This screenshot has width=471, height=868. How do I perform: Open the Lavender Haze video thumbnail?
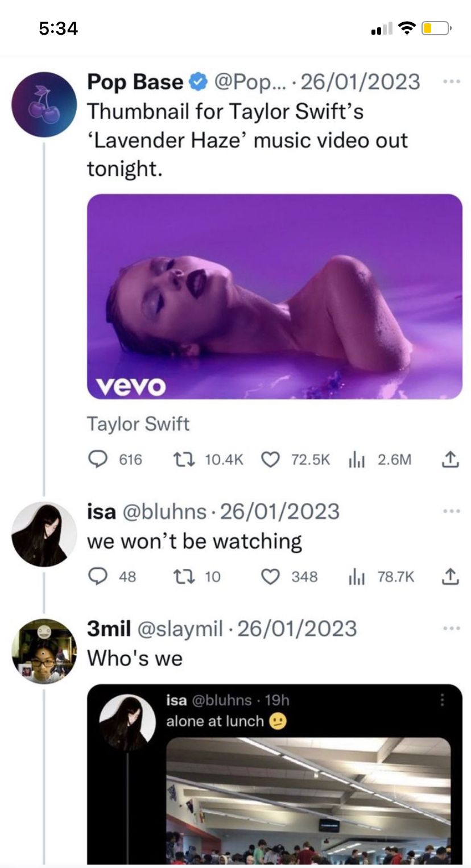(x=274, y=296)
